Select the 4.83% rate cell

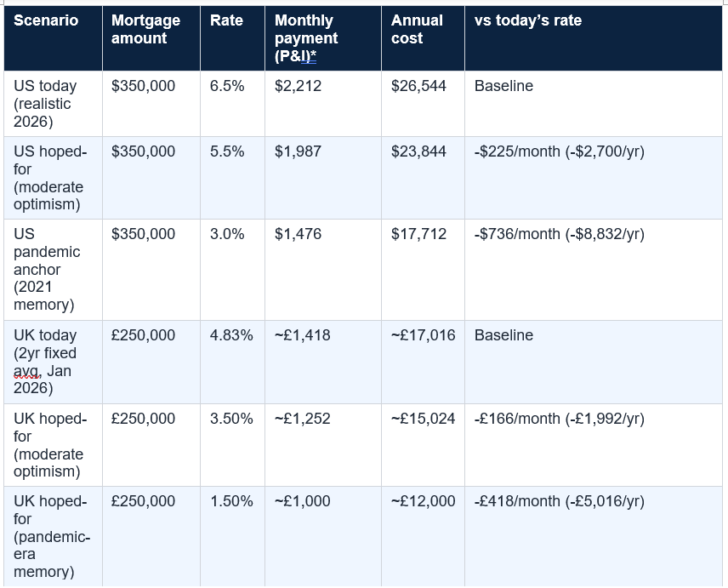pyautogui.click(x=232, y=362)
